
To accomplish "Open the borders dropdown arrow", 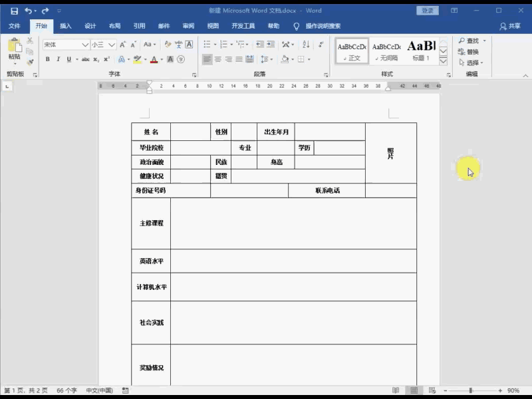I will 309,59.
